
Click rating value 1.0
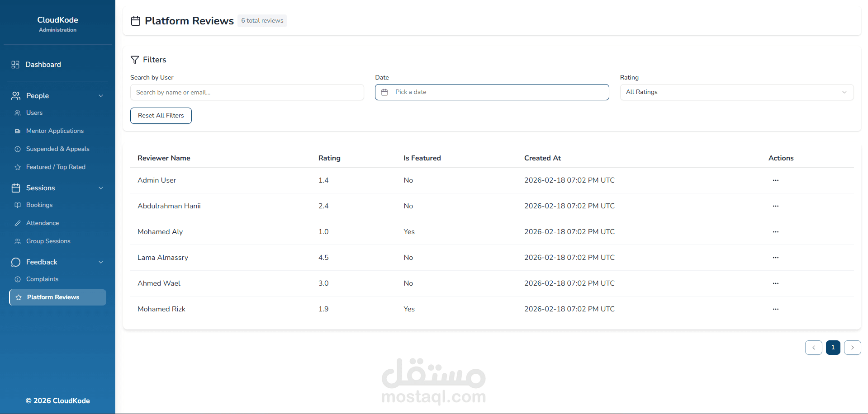tap(323, 232)
